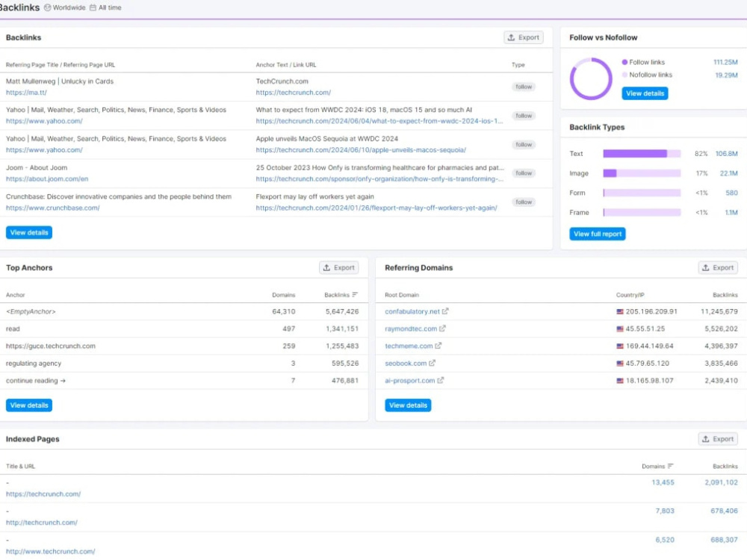Screen dimensions: 747x560
Task: Export the Referring Domains table
Action: pyautogui.click(x=718, y=267)
